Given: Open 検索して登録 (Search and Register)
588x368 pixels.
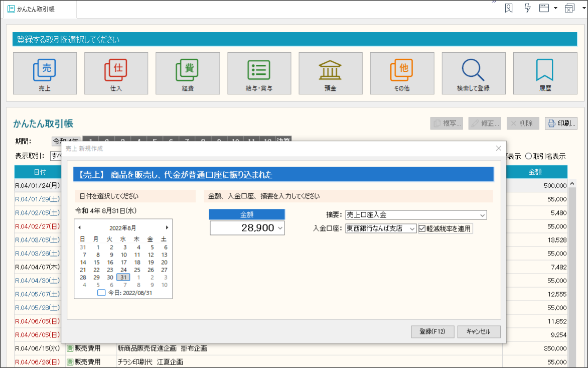Looking at the screenshot, I should coord(473,73).
